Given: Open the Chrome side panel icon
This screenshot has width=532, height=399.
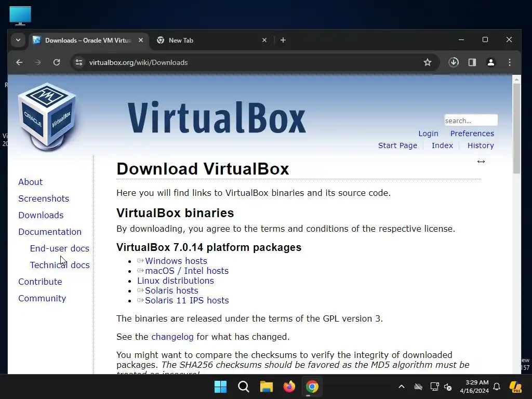Looking at the screenshot, I should (472, 62).
